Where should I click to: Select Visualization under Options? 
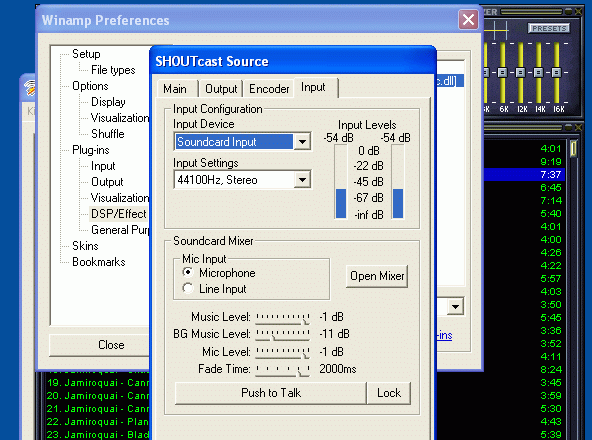(120, 118)
